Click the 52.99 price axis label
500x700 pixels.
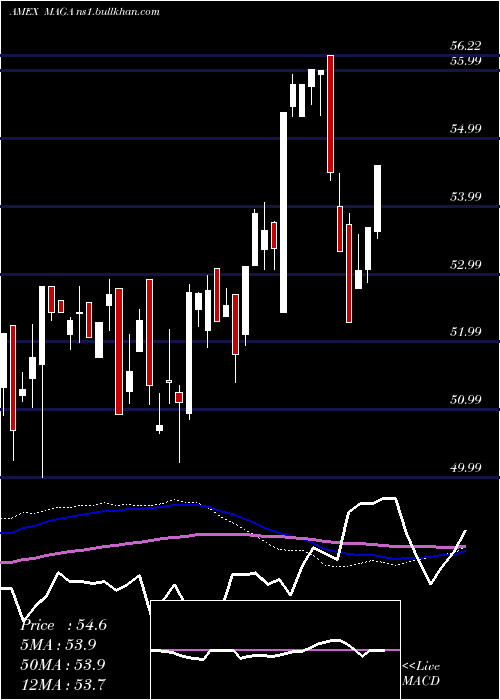(x=466, y=264)
